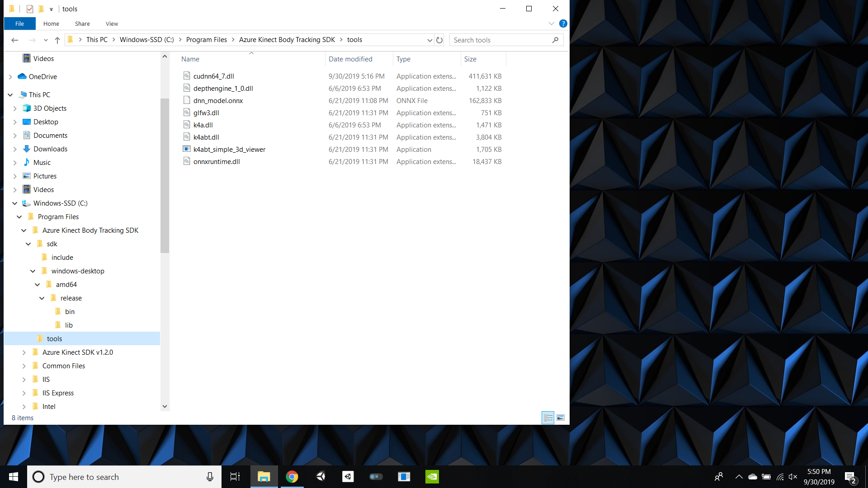The image size is (868, 488).
Task: Expand Azure Kinect SDK v1.2.0 node
Action: tap(24, 352)
